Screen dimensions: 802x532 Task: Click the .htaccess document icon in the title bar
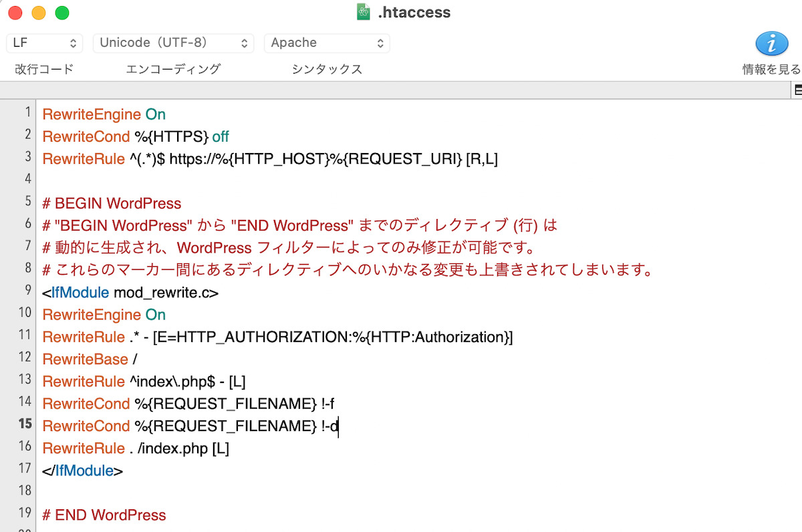[363, 11]
